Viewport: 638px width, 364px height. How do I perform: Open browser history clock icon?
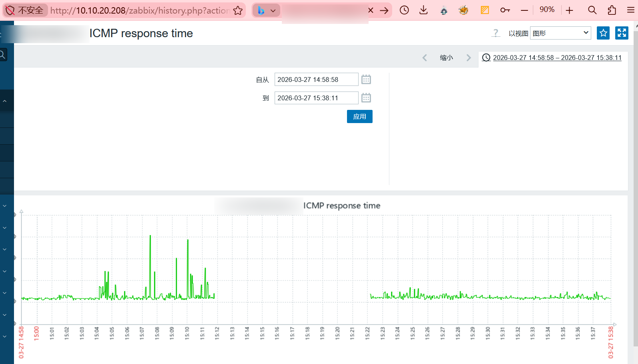point(404,10)
